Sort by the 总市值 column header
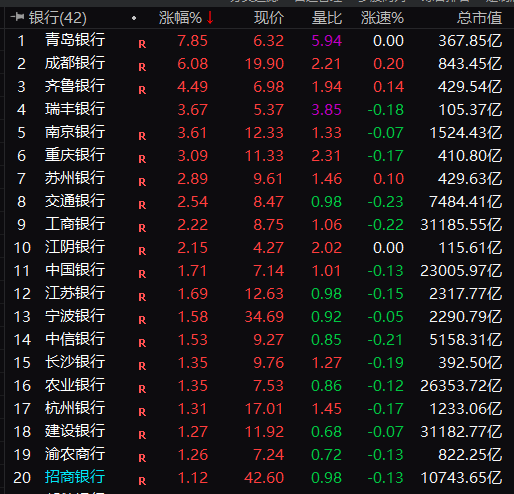Screen dimensions: 514x494 (x=479, y=18)
